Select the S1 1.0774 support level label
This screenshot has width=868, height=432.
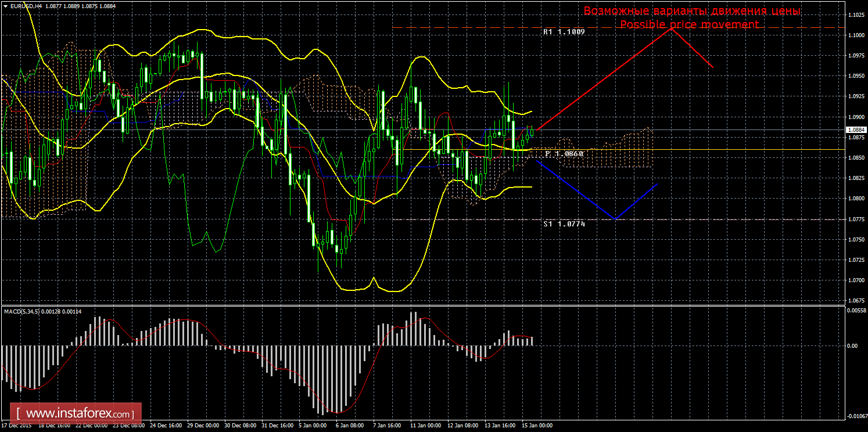(x=564, y=224)
